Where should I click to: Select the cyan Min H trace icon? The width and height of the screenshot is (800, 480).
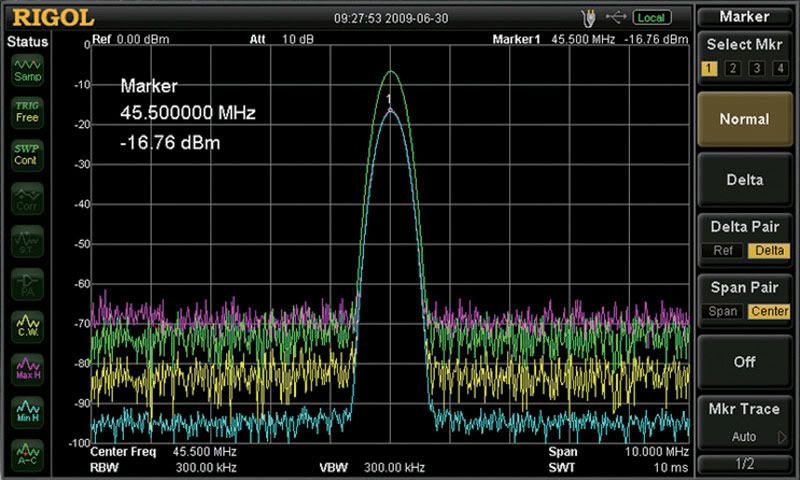pyautogui.click(x=28, y=412)
